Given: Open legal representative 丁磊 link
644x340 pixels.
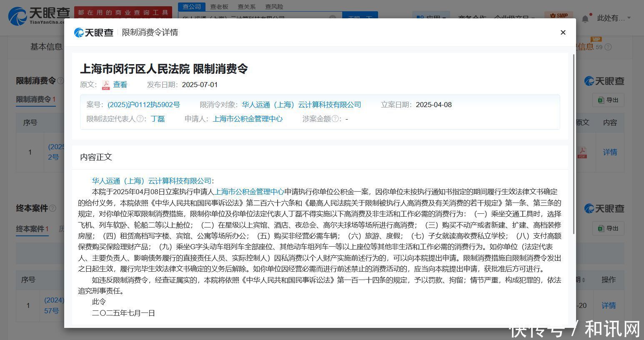Looking at the screenshot, I should coord(158,119).
